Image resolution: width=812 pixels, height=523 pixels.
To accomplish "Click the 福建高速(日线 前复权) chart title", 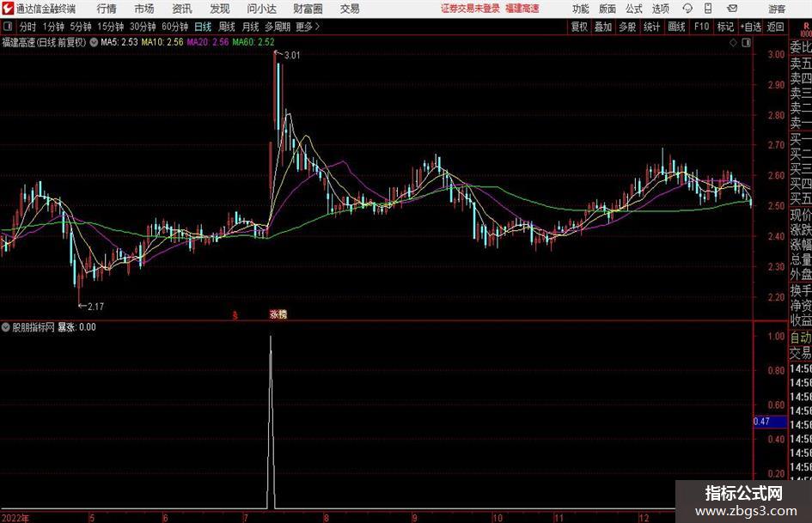I will (x=44, y=42).
